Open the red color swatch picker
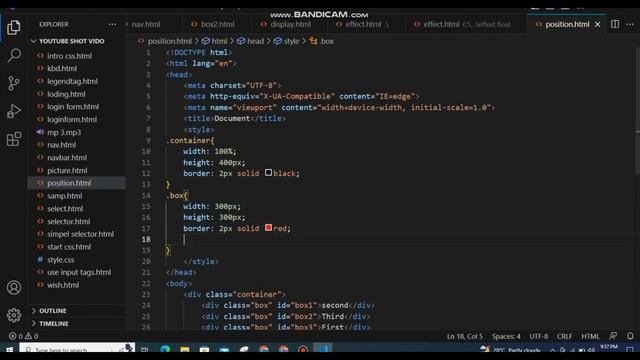The height and width of the screenshot is (360, 640). 268,228
